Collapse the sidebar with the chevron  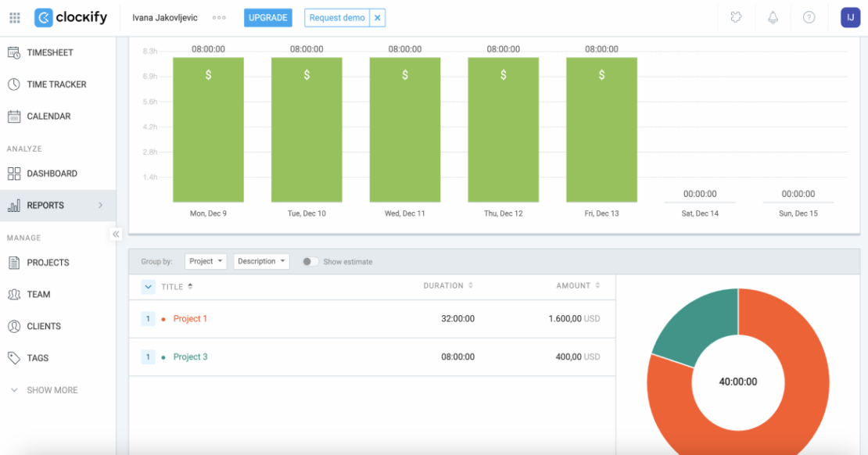point(115,234)
